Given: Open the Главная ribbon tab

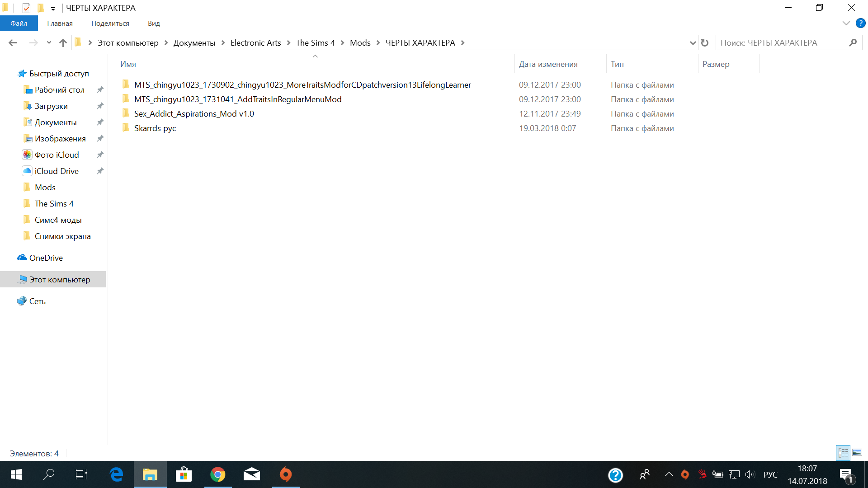Looking at the screenshot, I should pos(60,23).
